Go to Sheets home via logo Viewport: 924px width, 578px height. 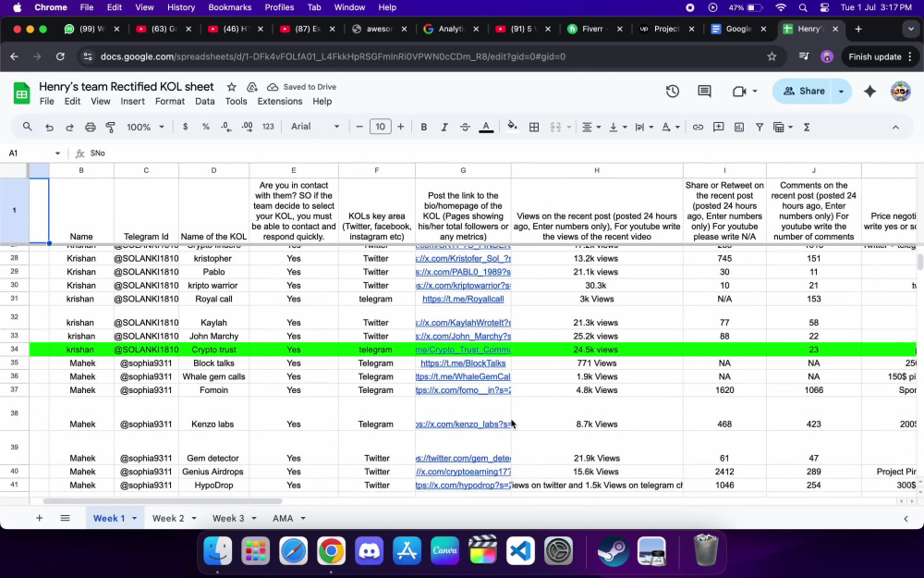coord(22,93)
